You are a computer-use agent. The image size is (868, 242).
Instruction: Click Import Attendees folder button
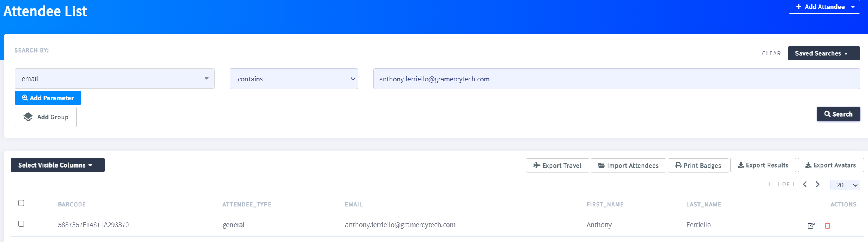[x=628, y=166]
